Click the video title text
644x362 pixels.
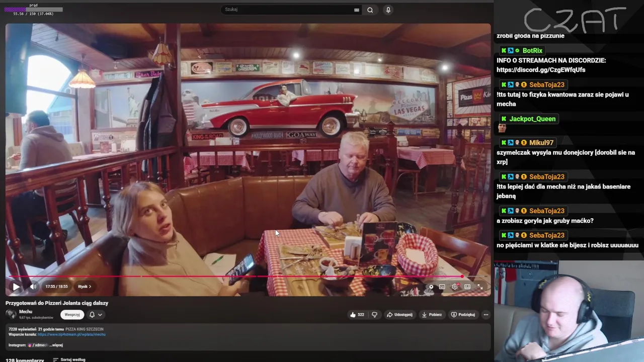tap(57, 303)
